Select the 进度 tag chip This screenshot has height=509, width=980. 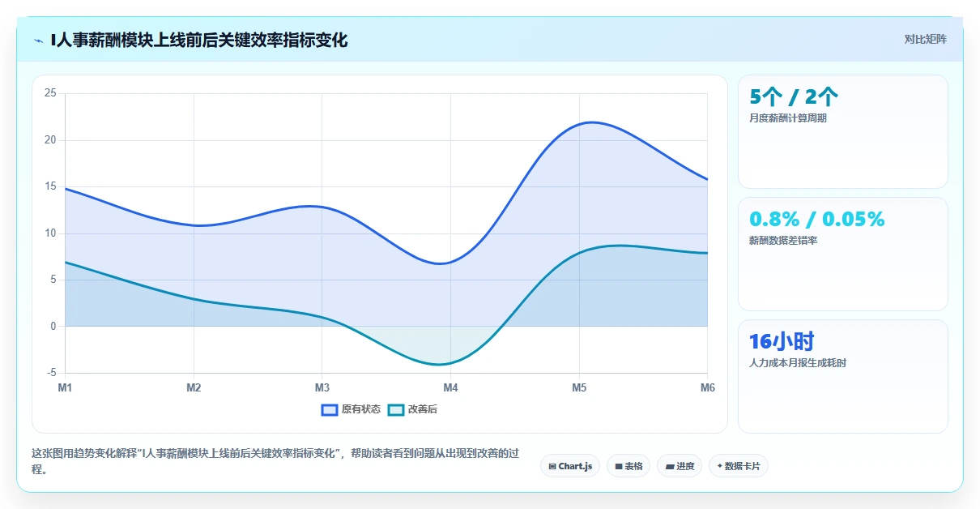coord(680,466)
